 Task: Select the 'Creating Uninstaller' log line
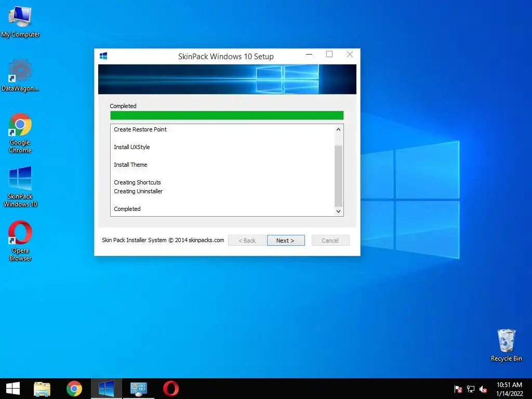coord(138,191)
